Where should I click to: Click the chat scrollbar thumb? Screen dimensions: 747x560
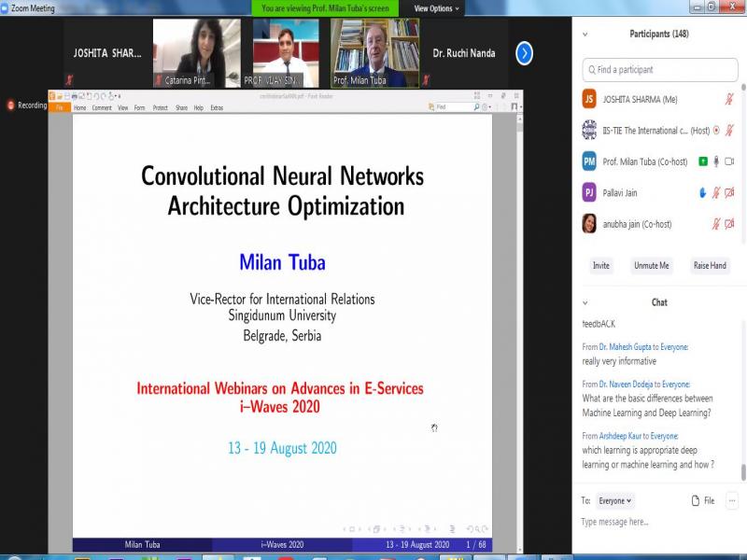coord(743,471)
